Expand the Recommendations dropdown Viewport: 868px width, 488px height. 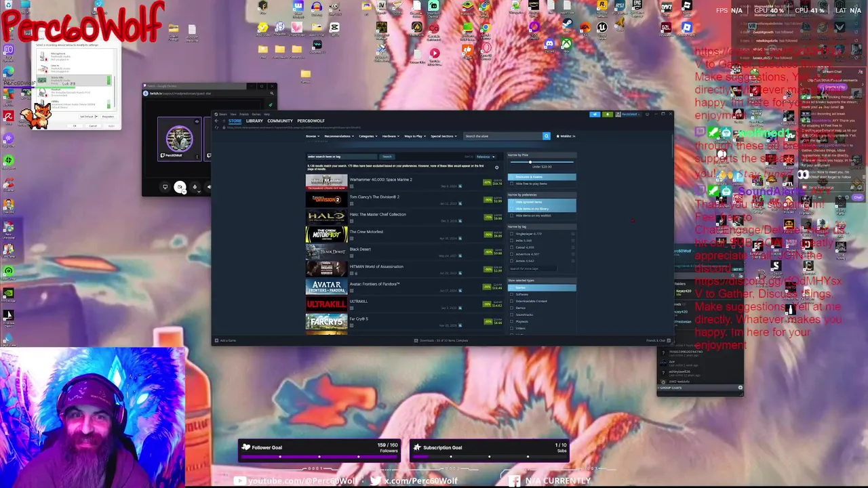tap(339, 136)
